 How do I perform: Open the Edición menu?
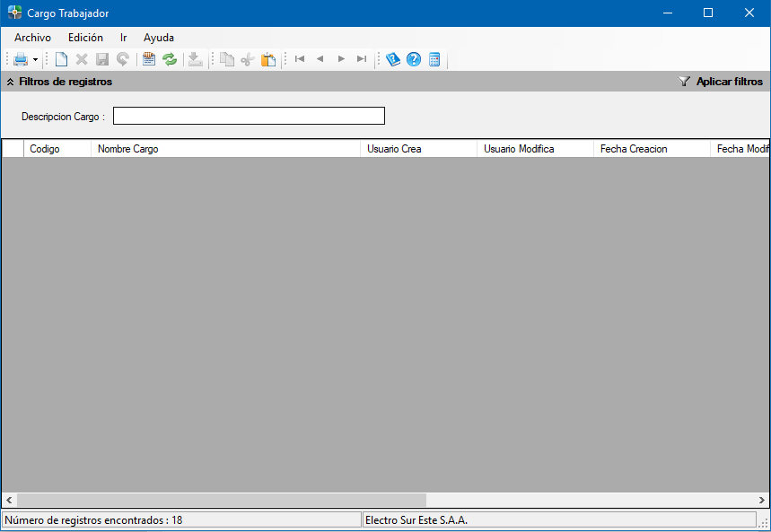point(85,38)
